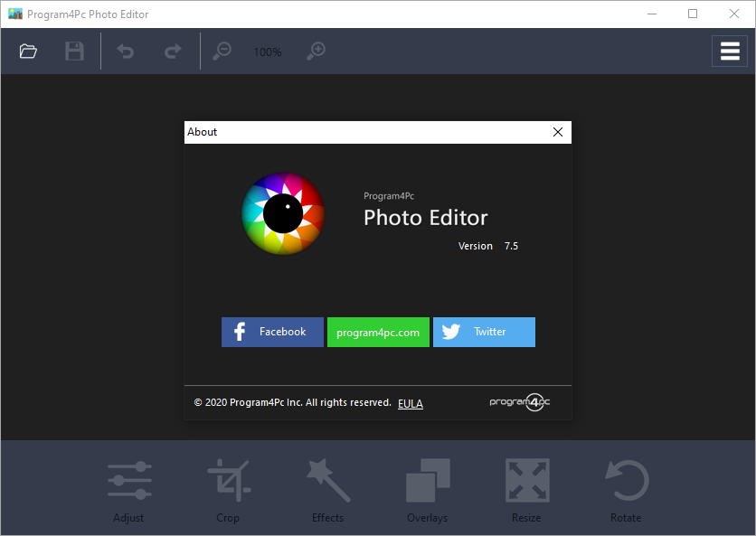Viewport: 756px width, 536px height.
Task: Open the Twitter page button
Action: pos(484,332)
